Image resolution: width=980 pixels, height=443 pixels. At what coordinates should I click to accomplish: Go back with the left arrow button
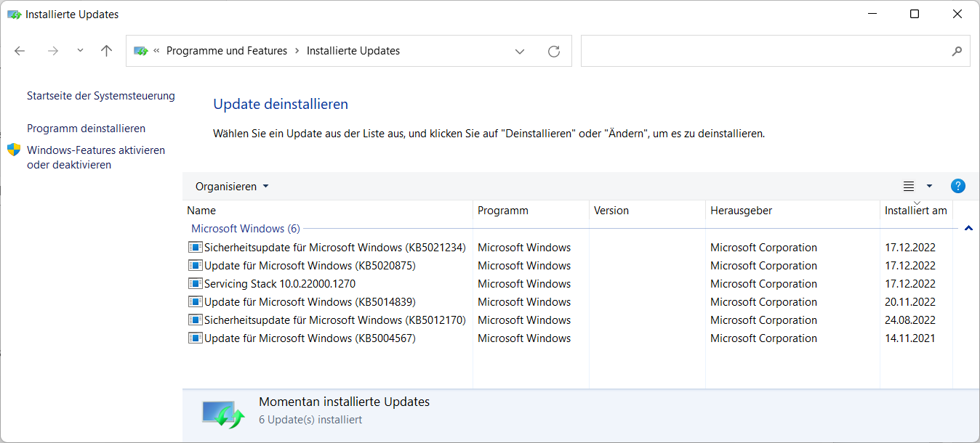click(20, 51)
